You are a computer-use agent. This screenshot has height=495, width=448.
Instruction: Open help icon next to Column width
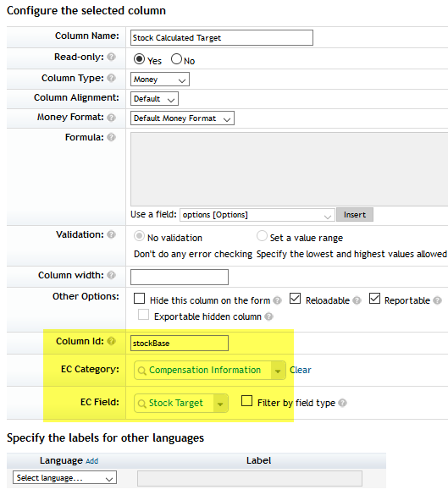click(x=111, y=275)
